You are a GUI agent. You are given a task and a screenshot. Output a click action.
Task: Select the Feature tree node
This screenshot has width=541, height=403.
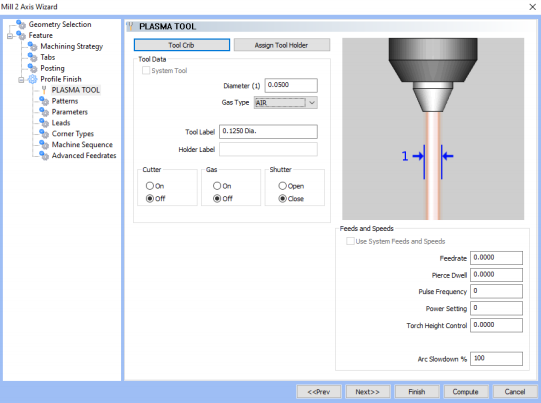coord(41,35)
